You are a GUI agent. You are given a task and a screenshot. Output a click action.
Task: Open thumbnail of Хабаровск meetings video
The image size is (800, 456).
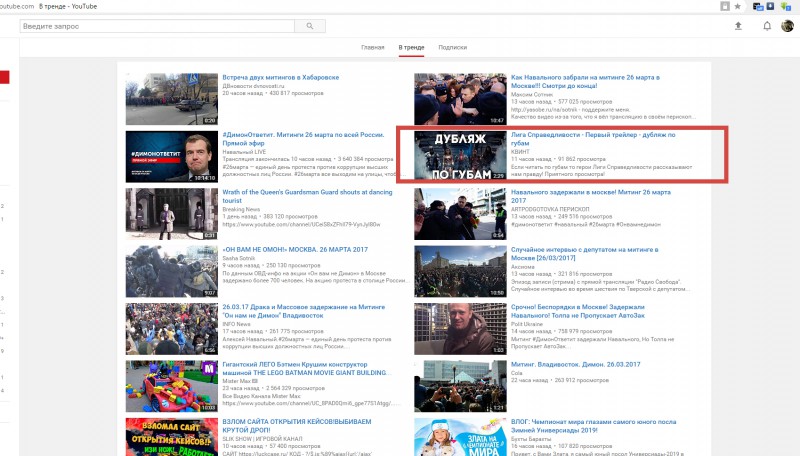(x=171, y=99)
